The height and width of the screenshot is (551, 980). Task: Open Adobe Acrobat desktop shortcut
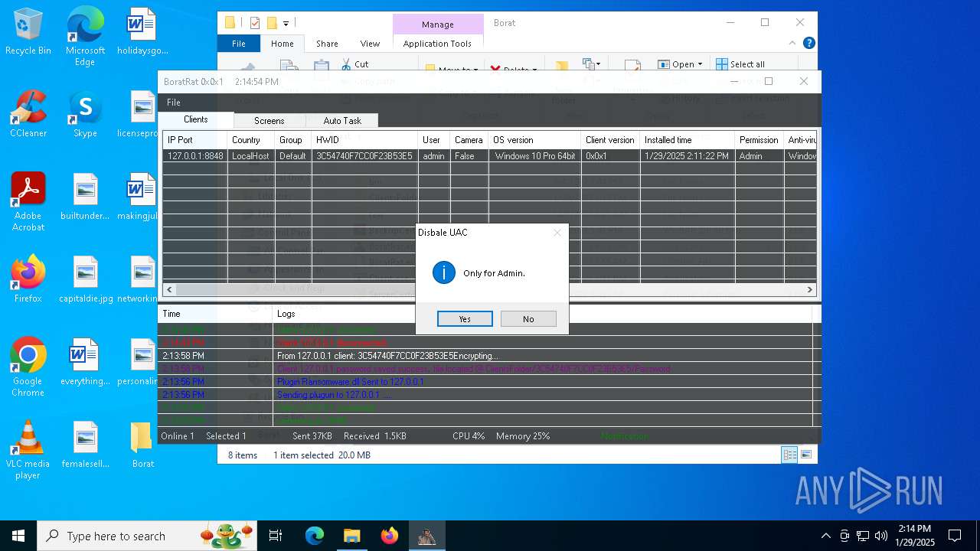point(28,202)
